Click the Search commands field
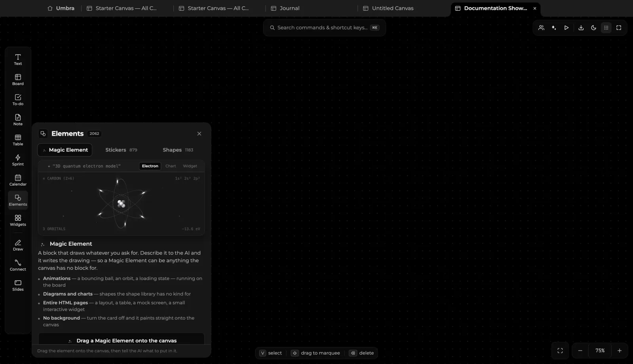 tap(324, 28)
